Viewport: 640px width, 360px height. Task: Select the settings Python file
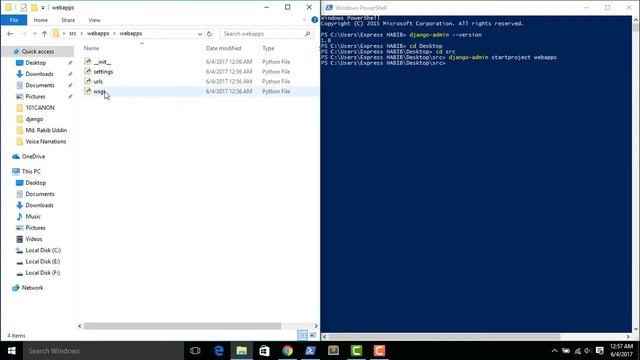[x=103, y=71]
